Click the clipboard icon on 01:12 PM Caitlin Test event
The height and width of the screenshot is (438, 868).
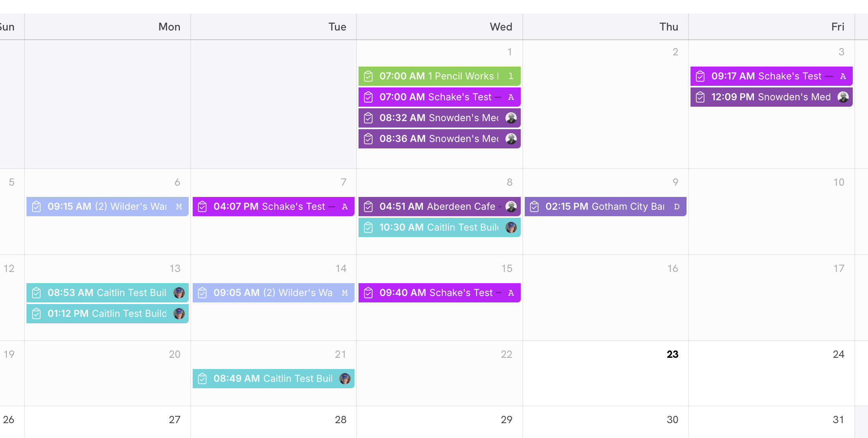37,314
